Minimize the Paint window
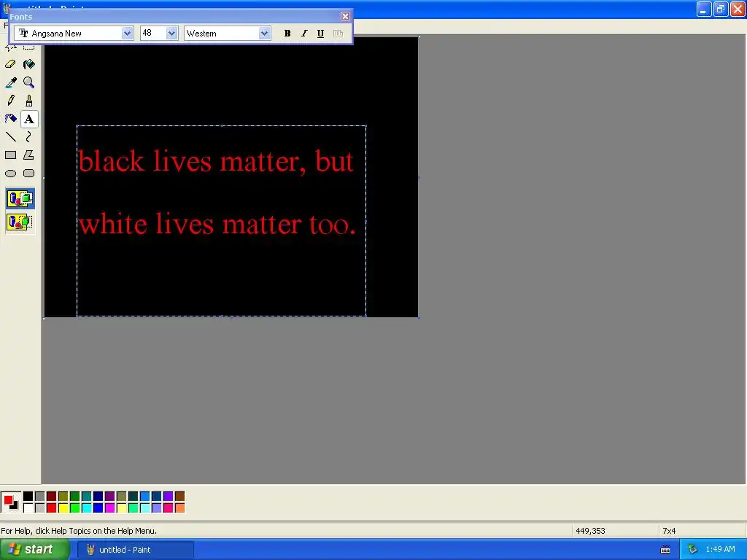 click(704, 9)
